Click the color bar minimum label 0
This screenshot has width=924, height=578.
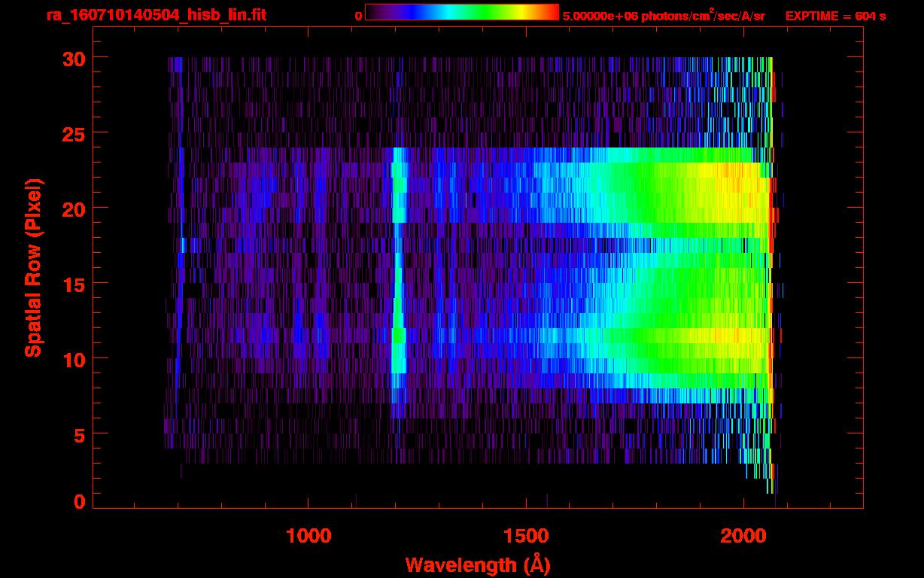[358, 16]
